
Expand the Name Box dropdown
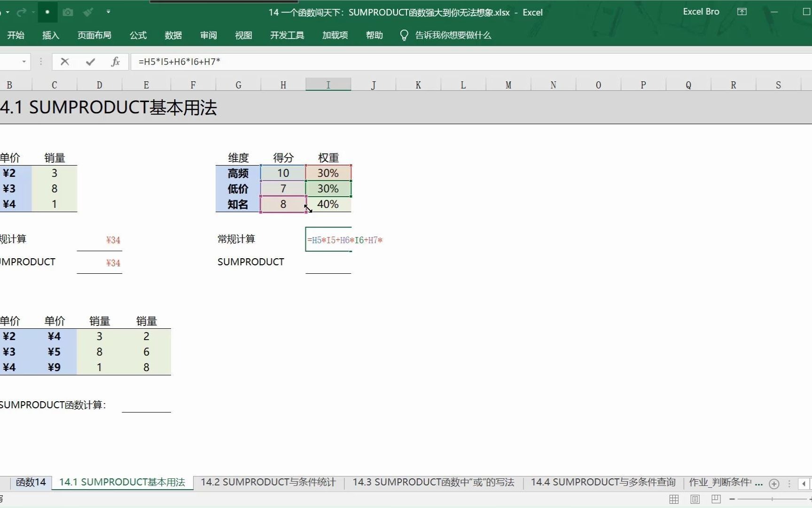click(x=24, y=62)
